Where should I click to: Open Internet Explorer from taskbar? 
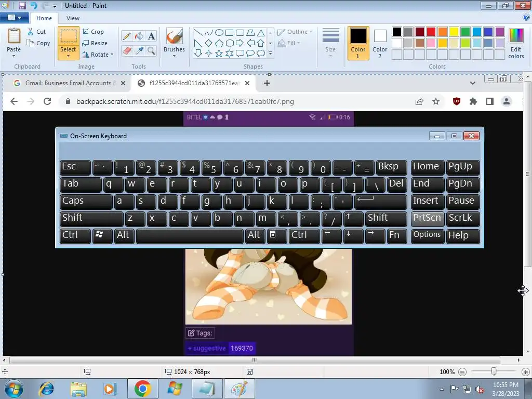(x=46, y=389)
